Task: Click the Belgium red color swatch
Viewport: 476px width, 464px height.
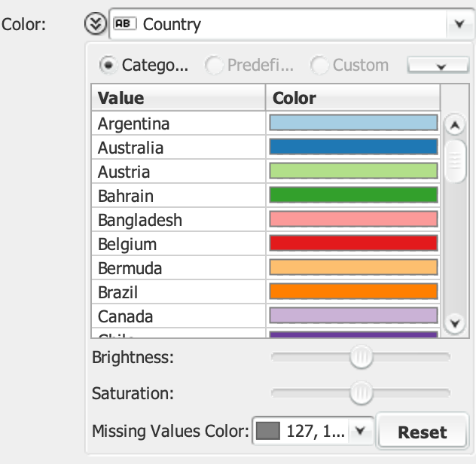Action: pyautogui.click(x=352, y=244)
